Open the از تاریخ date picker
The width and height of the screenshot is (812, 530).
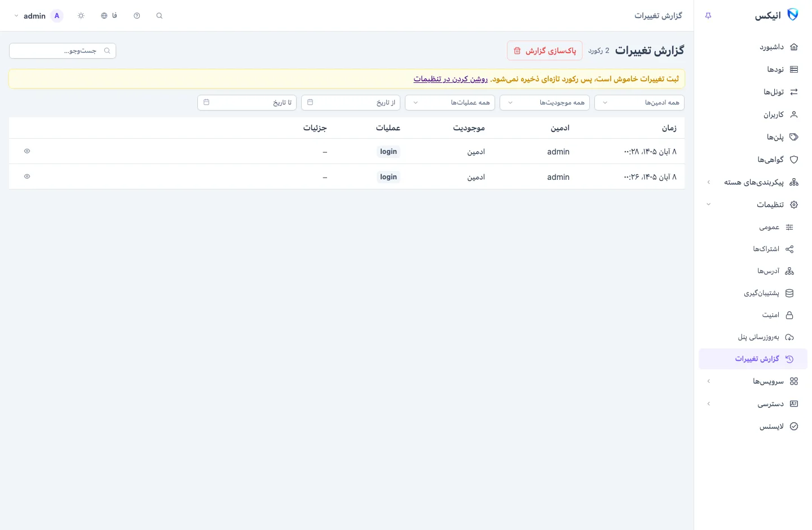(x=351, y=103)
